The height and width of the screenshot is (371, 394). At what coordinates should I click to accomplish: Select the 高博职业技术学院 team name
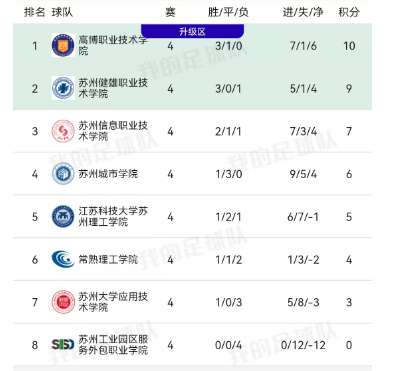pos(113,45)
